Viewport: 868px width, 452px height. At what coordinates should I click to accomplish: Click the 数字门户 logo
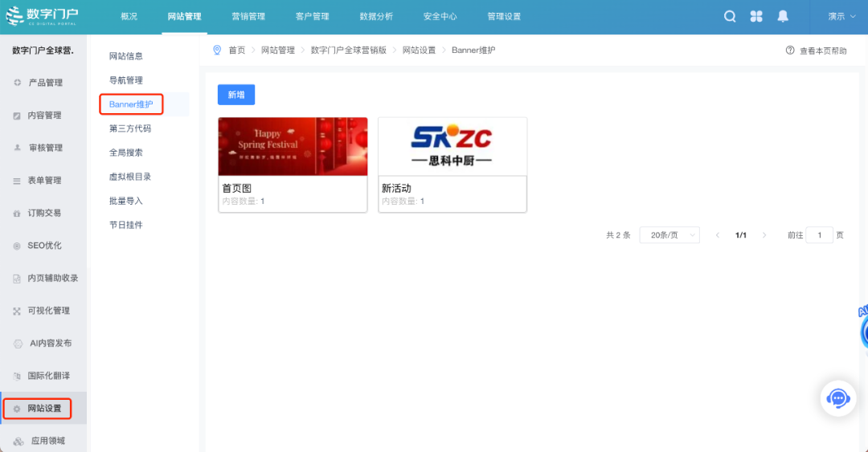42,15
